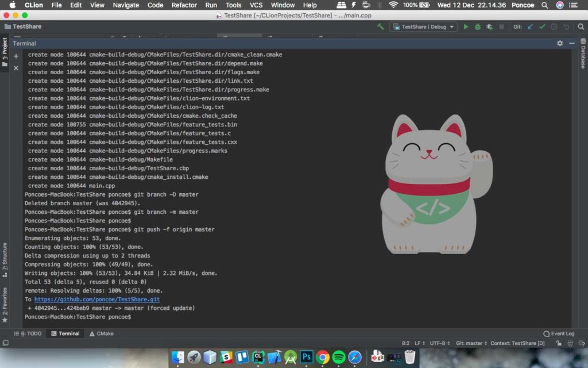
Task: Click the terminal prompt line at bottom
Action: click(x=78, y=317)
